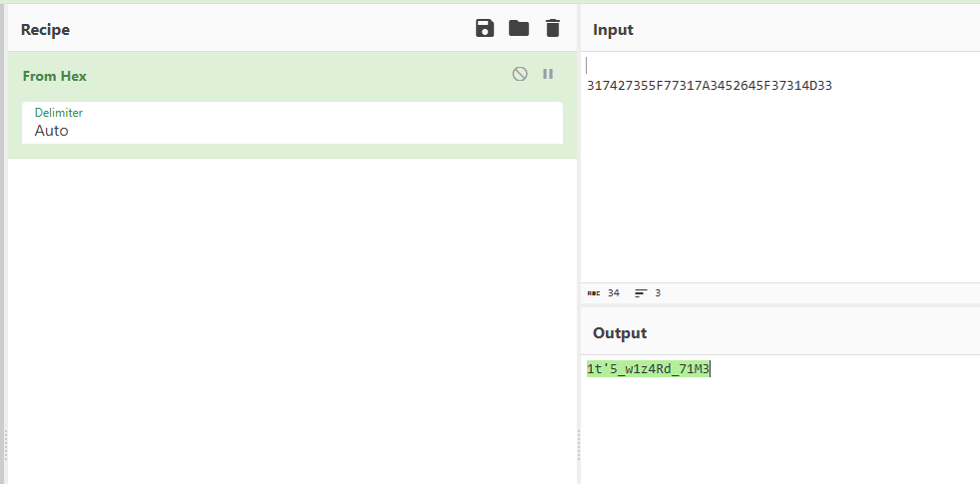Image resolution: width=980 pixels, height=484 pixels.
Task: Disable the From Hex operation
Action: pos(520,74)
